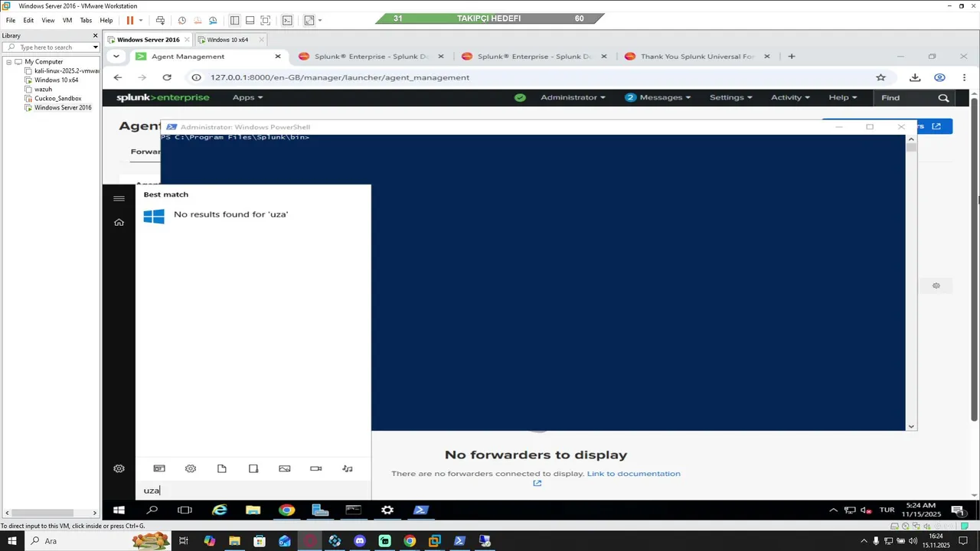The height and width of the screenshot is (551, 980).
Task: Open the Splunk Settings dropdown
Action: click(730, 97)
